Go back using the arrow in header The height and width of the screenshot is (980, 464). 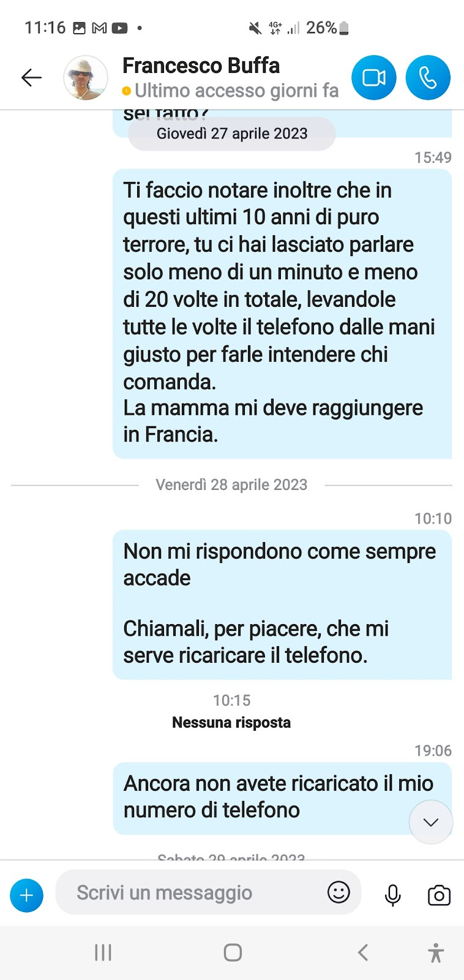pyautogui.click(x=31, y=78)
